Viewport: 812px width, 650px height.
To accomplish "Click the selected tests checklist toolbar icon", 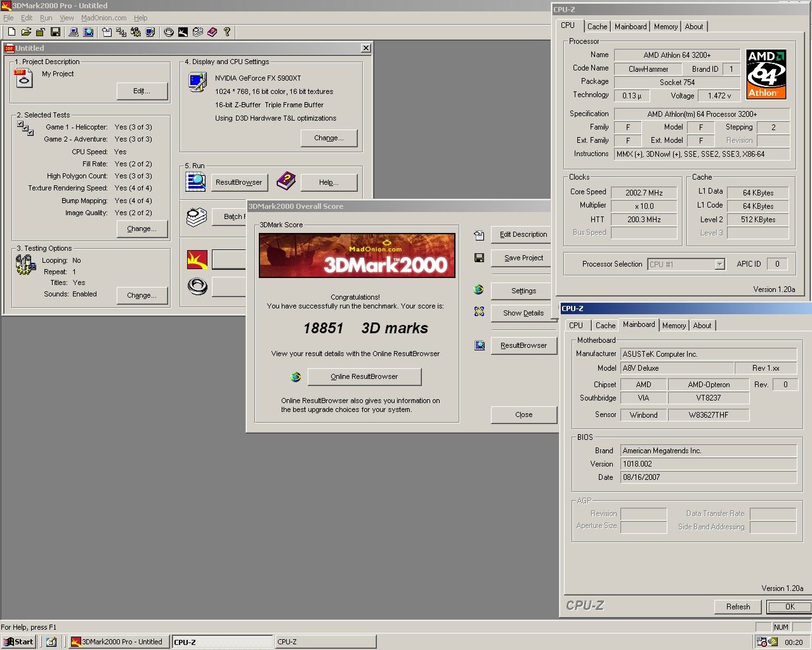I will pos(121,32).
